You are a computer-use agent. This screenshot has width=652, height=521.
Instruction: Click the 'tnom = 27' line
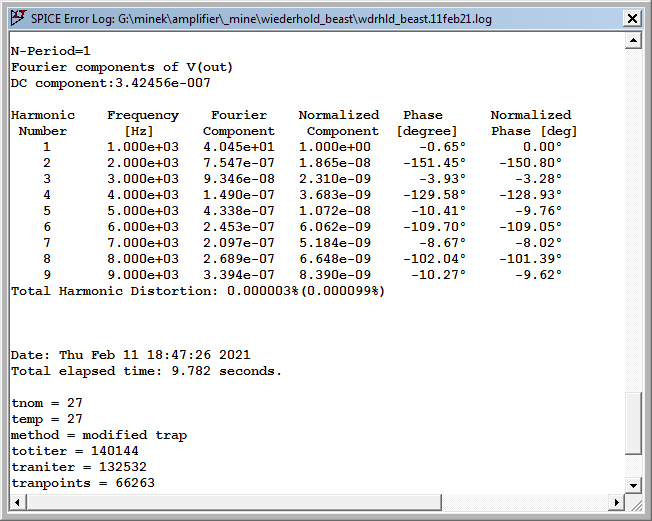[x=47, y=403]
